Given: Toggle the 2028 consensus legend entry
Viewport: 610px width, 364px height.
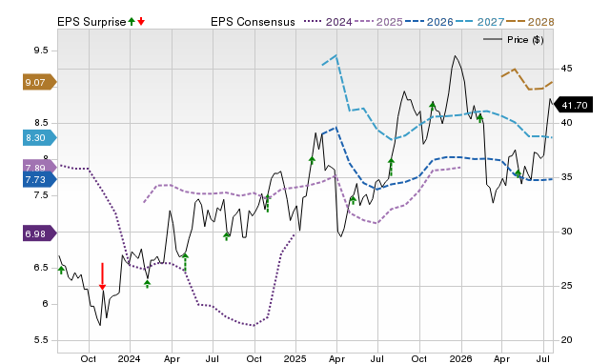Looking at the screenshot, I should coord(530,22).
